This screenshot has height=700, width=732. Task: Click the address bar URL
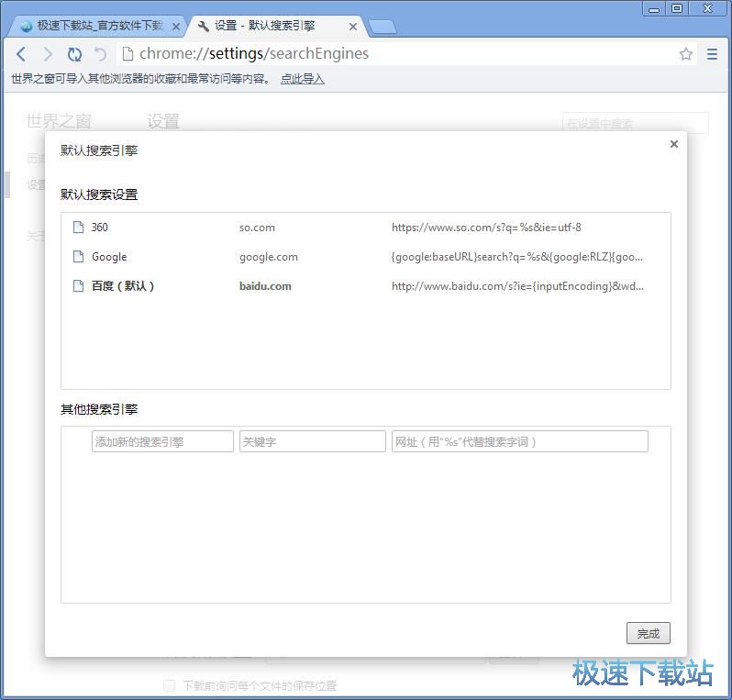(254, 54)
